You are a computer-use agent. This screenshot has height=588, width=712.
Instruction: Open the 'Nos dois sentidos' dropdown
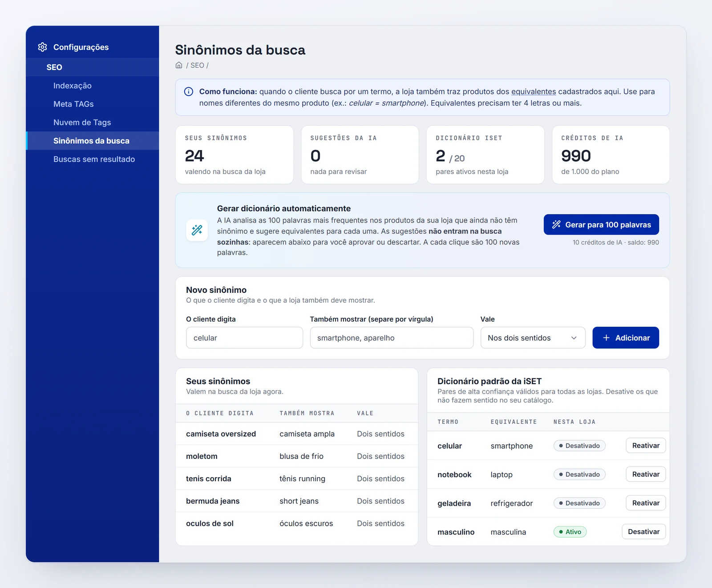[533, 338]
